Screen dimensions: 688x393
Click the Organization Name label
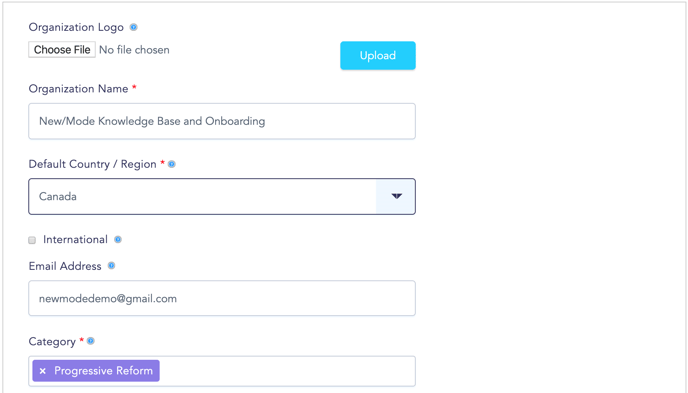point(79,89)
